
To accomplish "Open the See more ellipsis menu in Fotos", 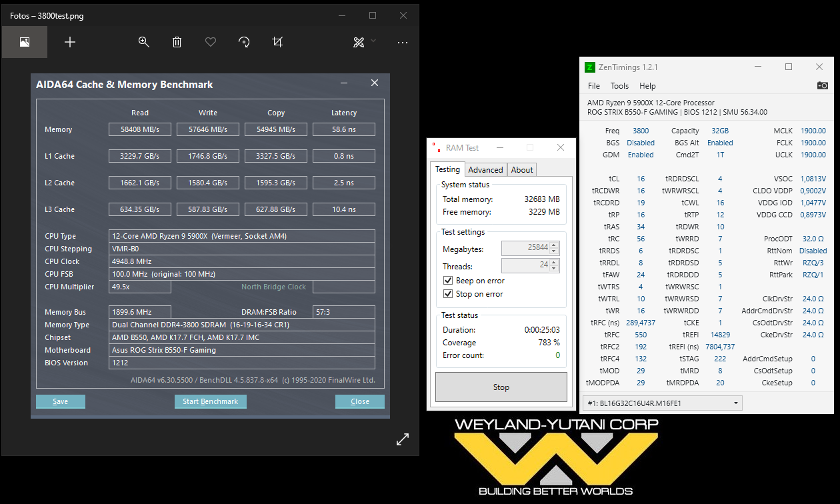I will (x=403, y=41).
